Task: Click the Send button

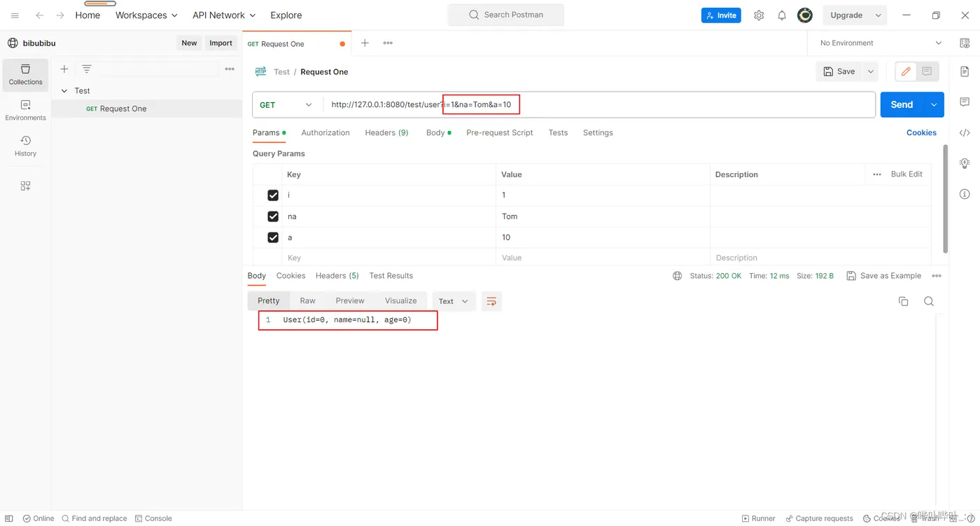Action: pyautogui.click(x=902, y=104)
